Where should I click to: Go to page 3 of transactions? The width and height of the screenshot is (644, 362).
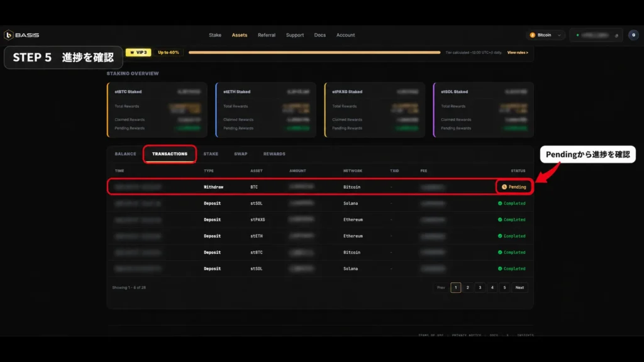[x=480, y=288]
